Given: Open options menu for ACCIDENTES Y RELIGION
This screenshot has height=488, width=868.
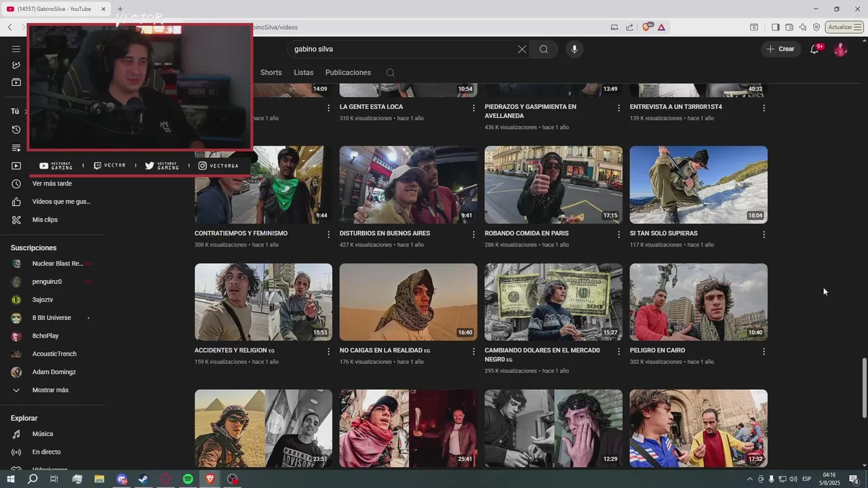Looking at the screenshot, I should [x=329, y=352].
